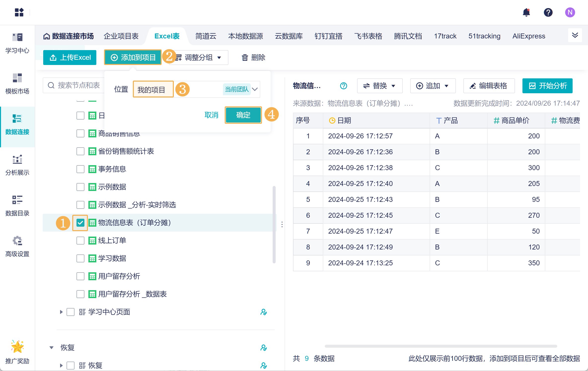The image size is (588, 371).
Task: Click the table help icon next to 物流信…
Action: click(343, 86)
